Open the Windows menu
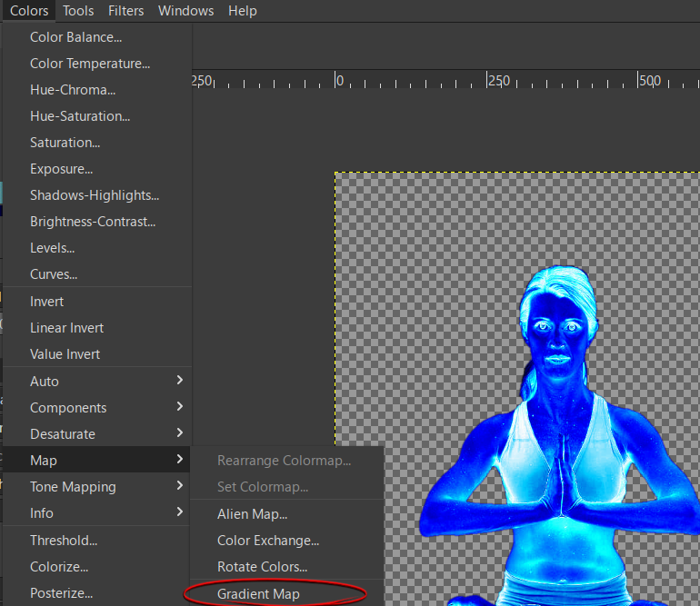The width and height of the screenshot is (700, 606). pos(185,11)
